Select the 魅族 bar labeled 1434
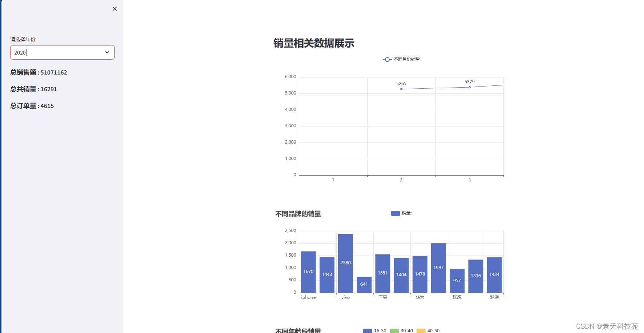 tap(494, 275)
